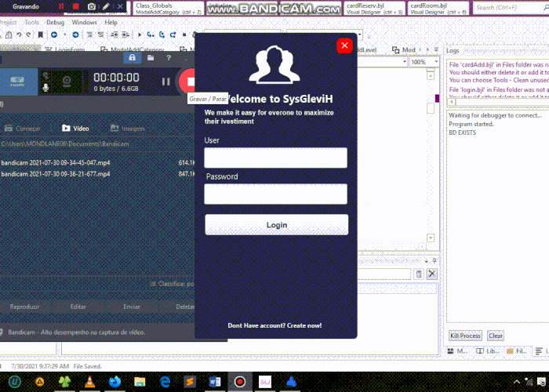Stop the program with the square icon
The image size is (549, 392).
[184, 34]
